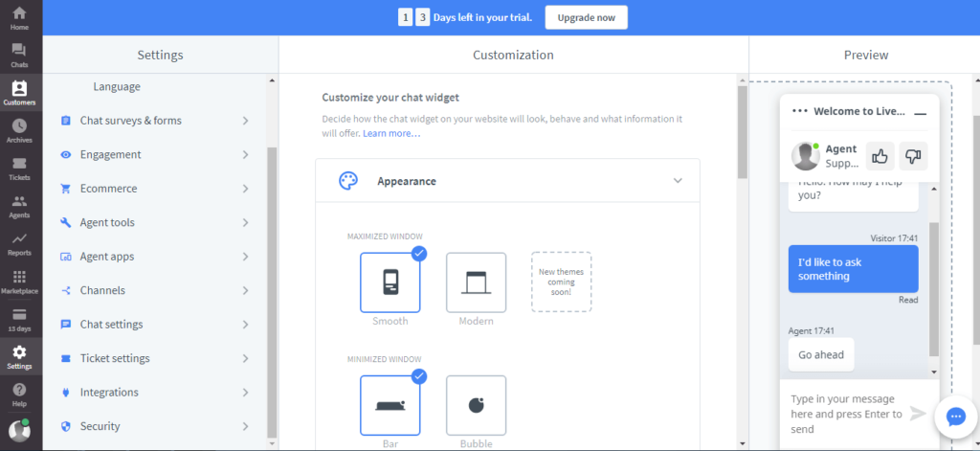This screenshot has width=980, height=451.
Task: Rate agent with thumbs down
Action: 913,156
